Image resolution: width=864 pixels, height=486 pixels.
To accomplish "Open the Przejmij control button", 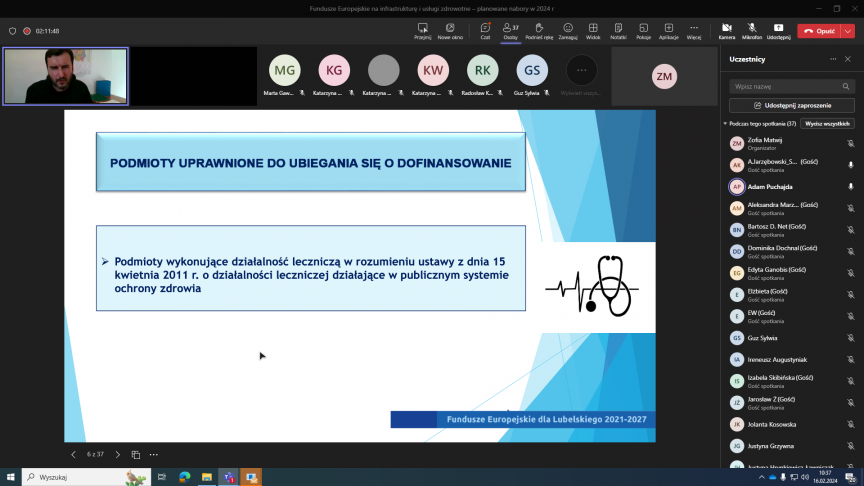I will point(423,31).
